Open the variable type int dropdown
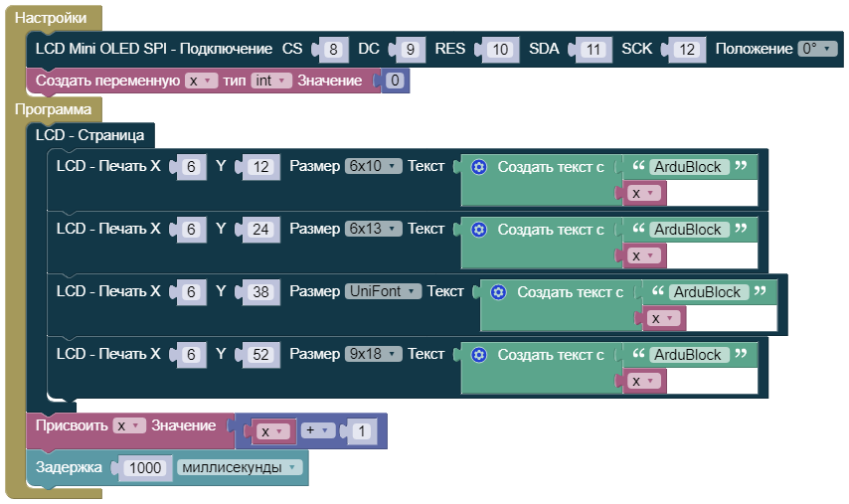 270,81
